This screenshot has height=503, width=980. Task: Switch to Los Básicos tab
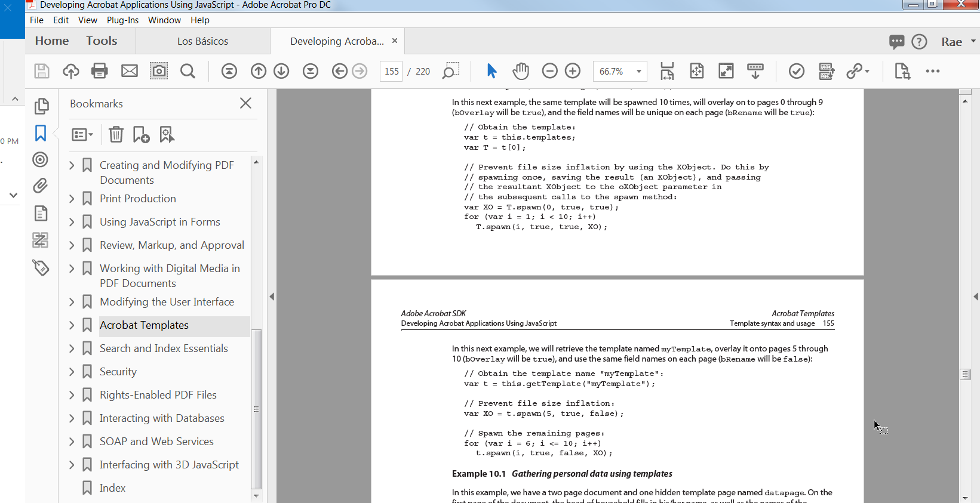(203, 41)
